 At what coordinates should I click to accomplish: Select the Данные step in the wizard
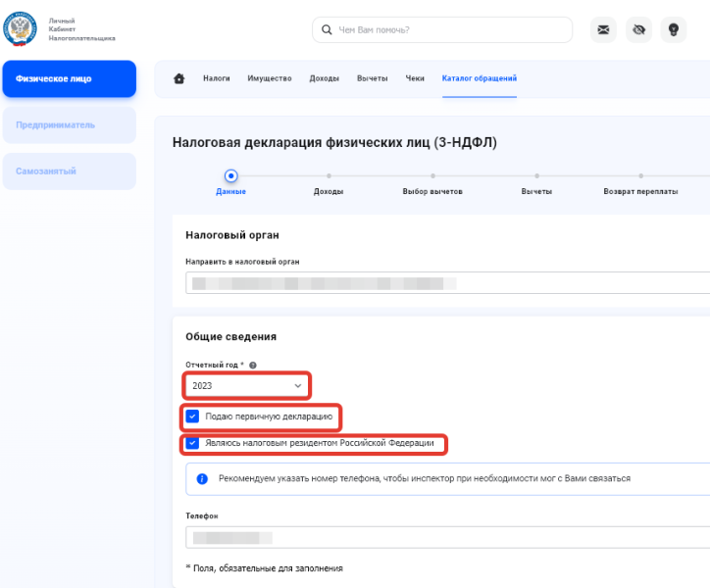[x=230, y=183]
